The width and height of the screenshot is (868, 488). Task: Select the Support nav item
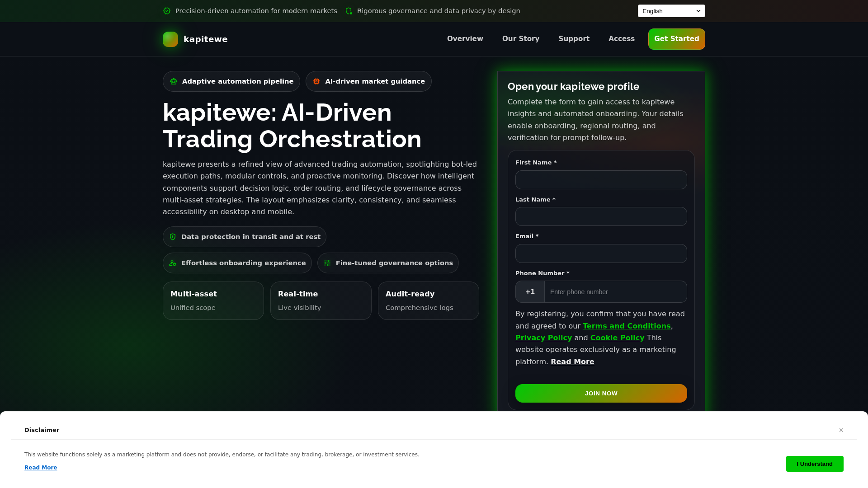click(574, 39)
